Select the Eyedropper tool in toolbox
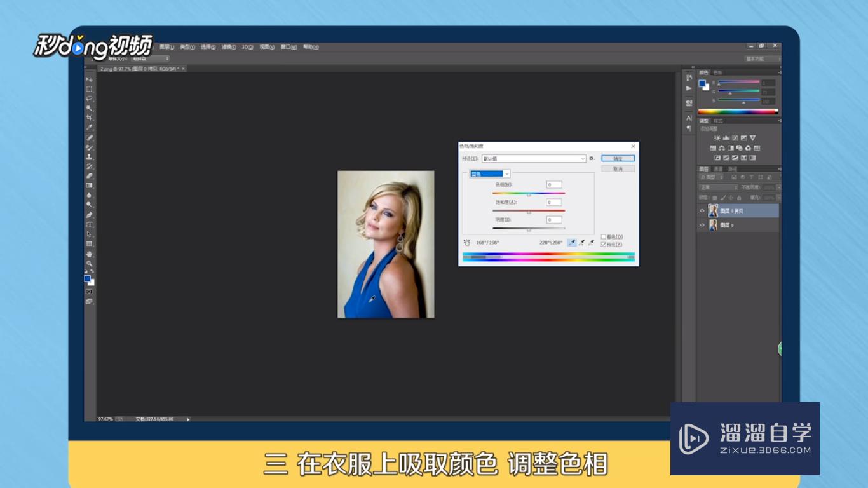The image size is (868, 488). 90,127
